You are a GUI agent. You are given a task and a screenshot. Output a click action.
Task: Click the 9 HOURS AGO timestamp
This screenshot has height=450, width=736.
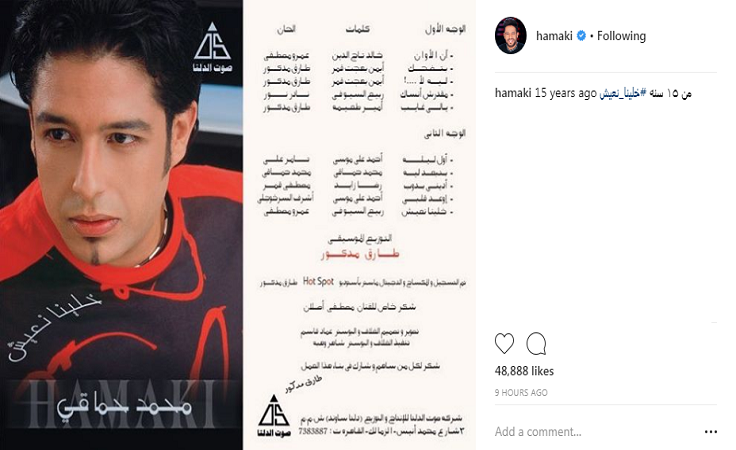(x=521, y=393)
